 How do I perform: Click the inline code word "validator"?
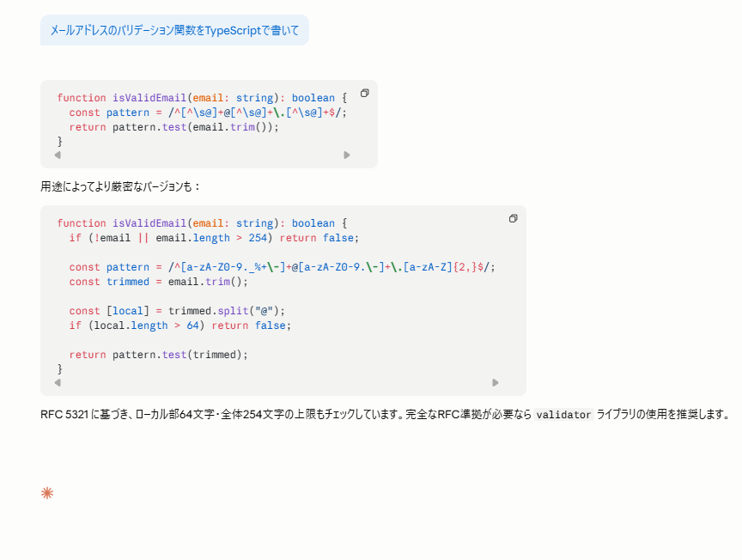563,415
